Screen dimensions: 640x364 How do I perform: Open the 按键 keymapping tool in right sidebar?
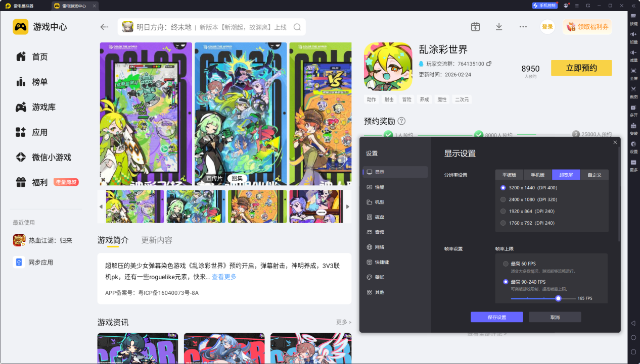point(633,18)
